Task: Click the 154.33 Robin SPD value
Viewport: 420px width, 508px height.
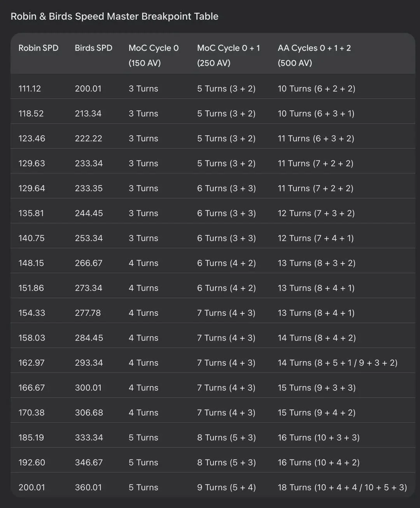Action: click(31, 313)
